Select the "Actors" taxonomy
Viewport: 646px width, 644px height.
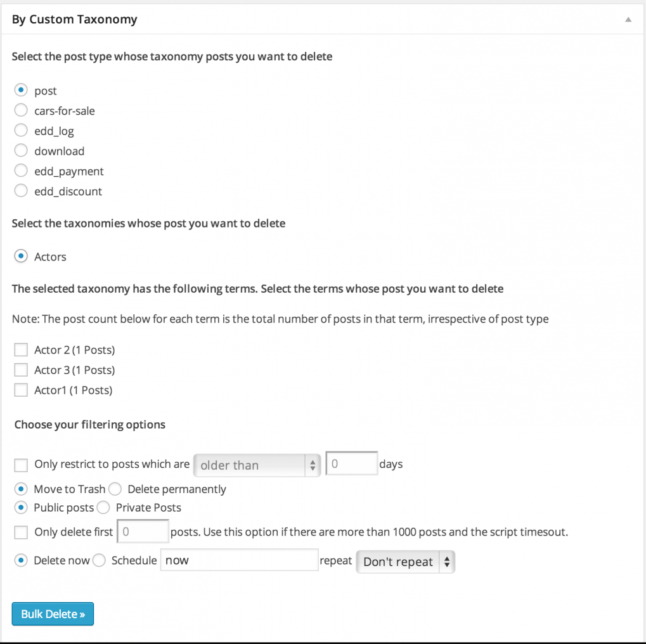coord(20,256)
